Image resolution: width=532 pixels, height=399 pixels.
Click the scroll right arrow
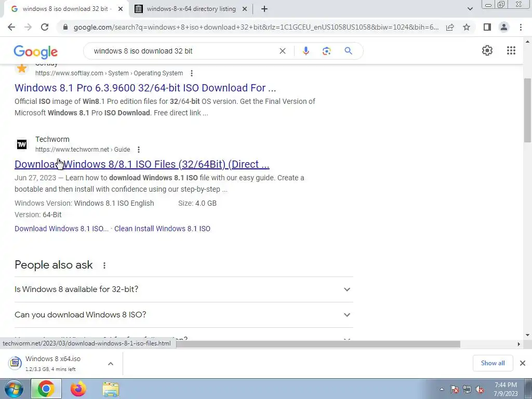pos(518,344)
